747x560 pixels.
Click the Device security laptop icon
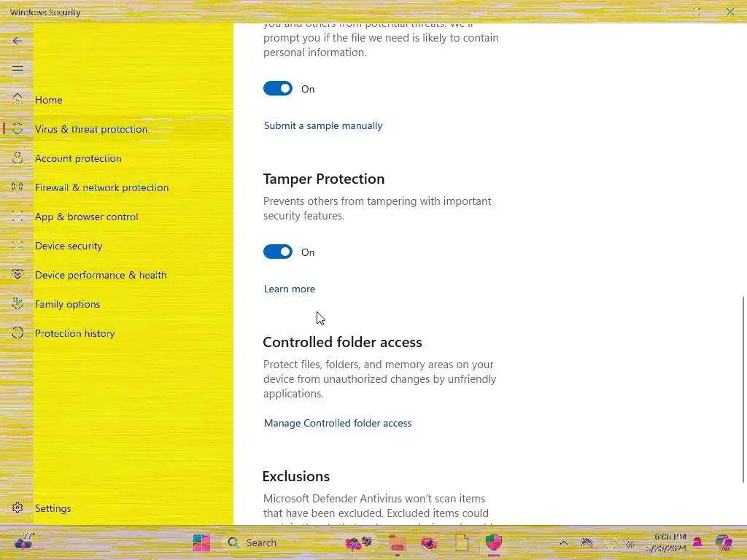coord(18,245)
